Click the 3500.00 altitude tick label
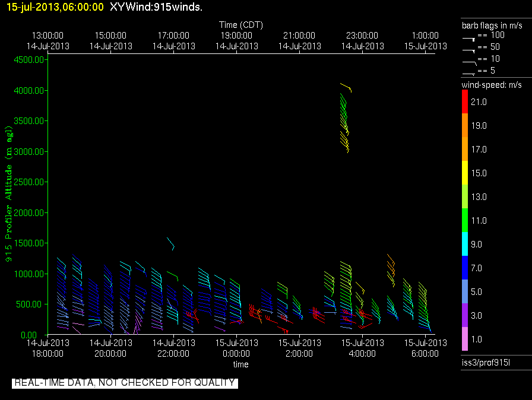Viewport: 532px width, 400px height. click(29, 121)
